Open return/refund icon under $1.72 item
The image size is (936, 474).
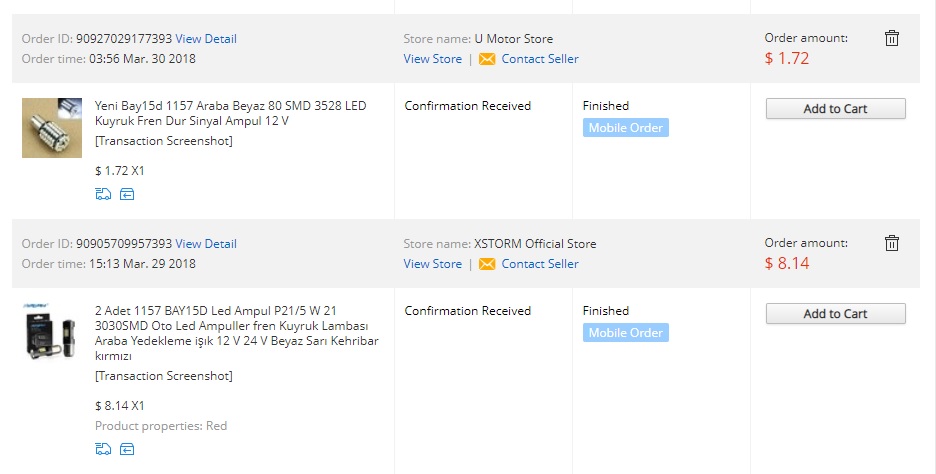point(127,194)
